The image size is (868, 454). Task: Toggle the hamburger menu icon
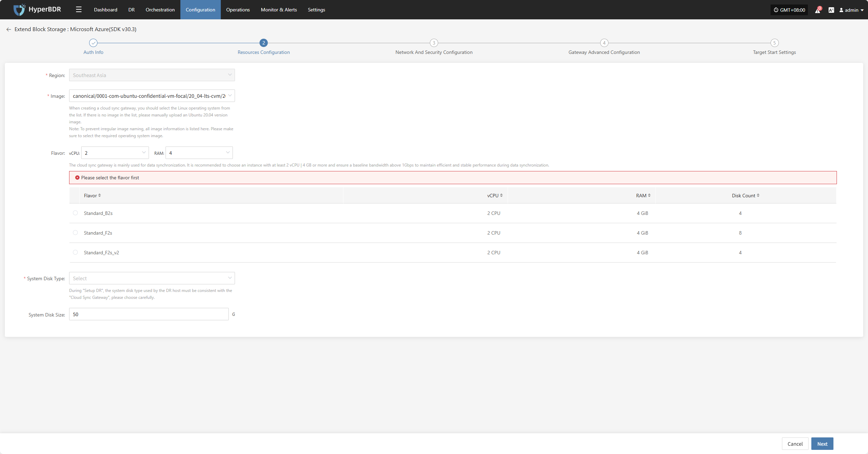point(79,10)
